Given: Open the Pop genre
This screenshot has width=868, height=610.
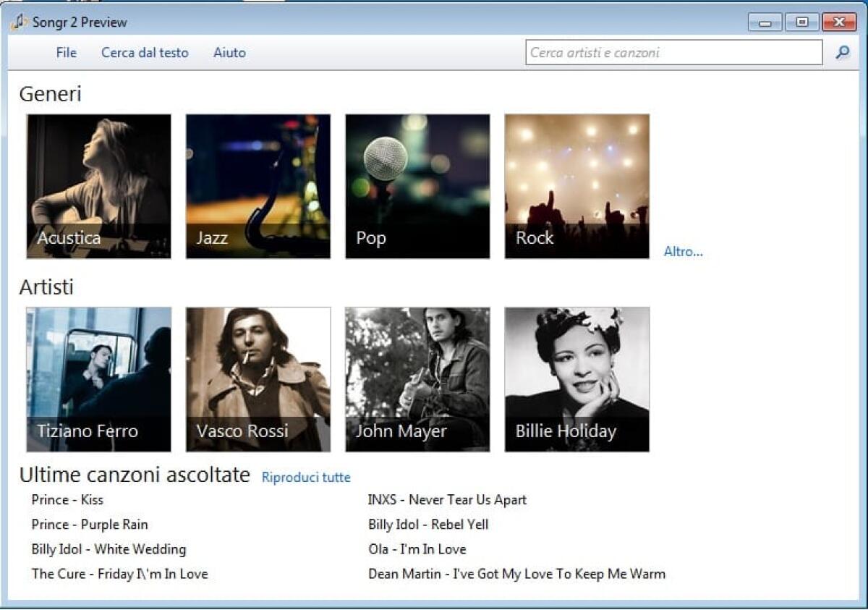Looking at the screenshot, I should pos(417,186).
